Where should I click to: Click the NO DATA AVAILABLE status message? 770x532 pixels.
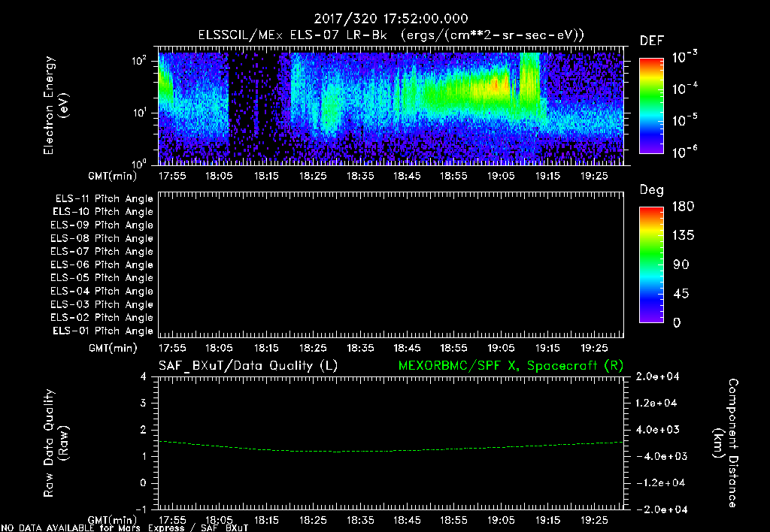coord(125,528)
